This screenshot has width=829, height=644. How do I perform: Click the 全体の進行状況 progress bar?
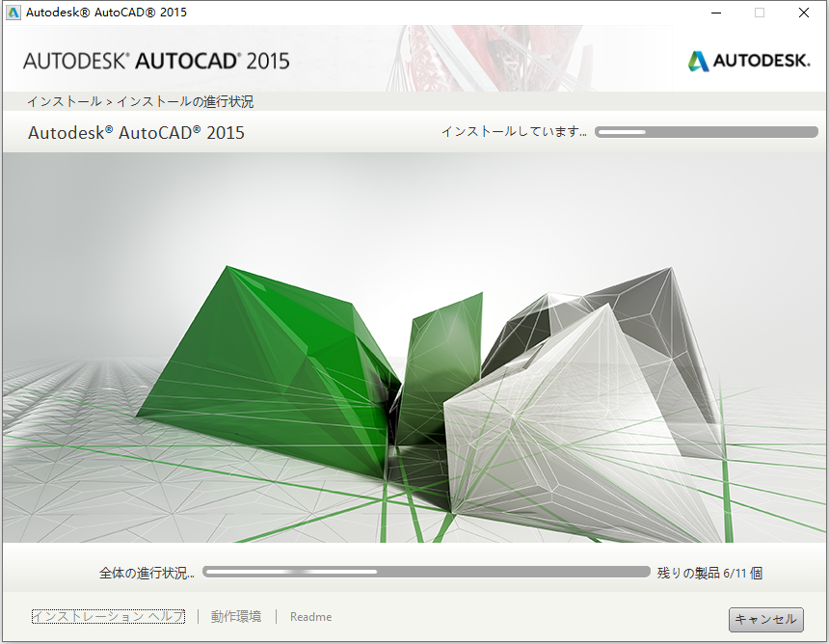pos(426,572)
